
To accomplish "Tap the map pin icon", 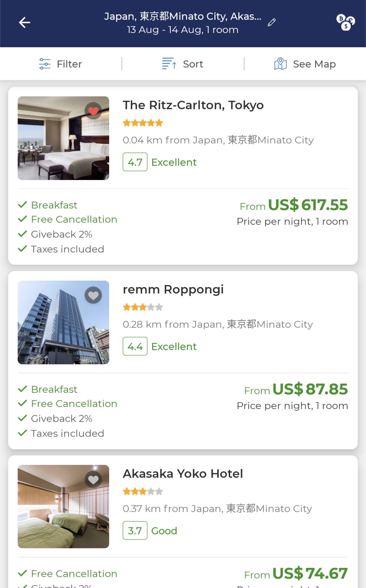I will tap(280, 63).
